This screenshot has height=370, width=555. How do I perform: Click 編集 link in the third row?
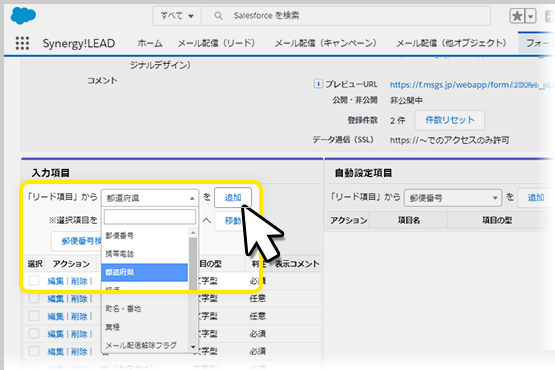[56, 316]
